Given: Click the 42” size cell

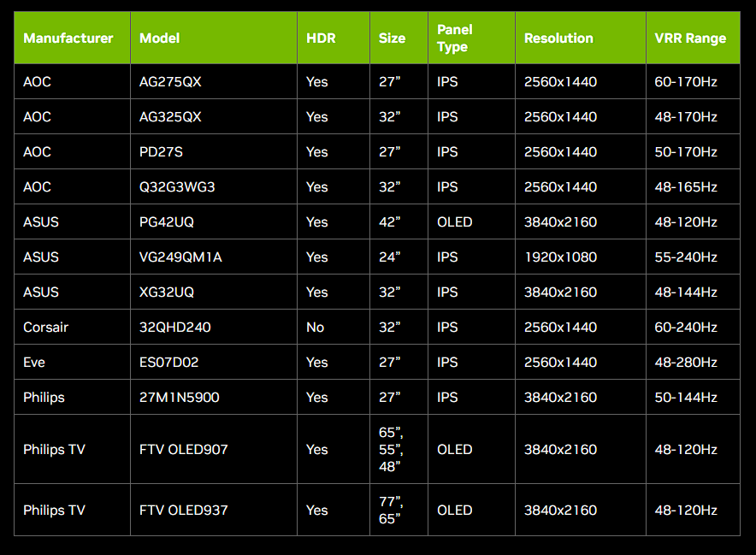Looking at the screenshot, I should coord(399,221).
